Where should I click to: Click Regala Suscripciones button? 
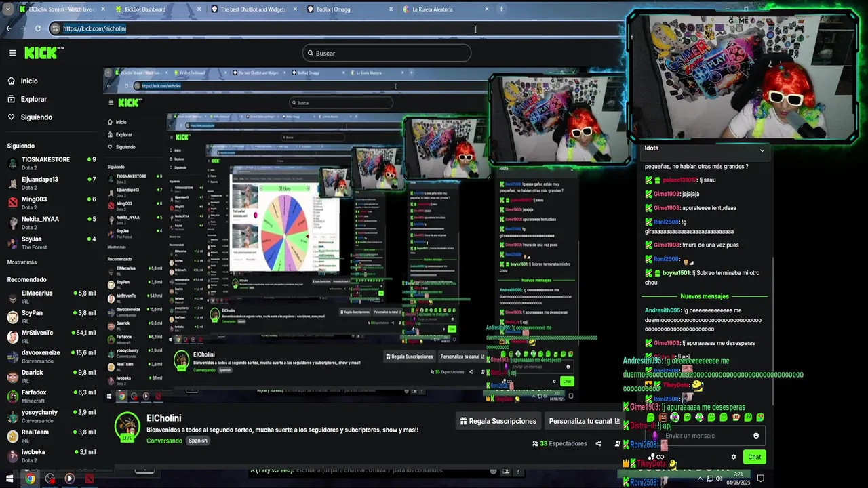point(498,421)
